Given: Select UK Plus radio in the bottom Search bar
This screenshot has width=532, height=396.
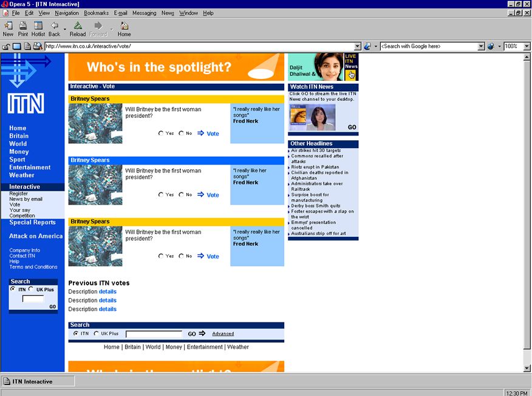Looking at the screenshot, I should tap(97, 333).
